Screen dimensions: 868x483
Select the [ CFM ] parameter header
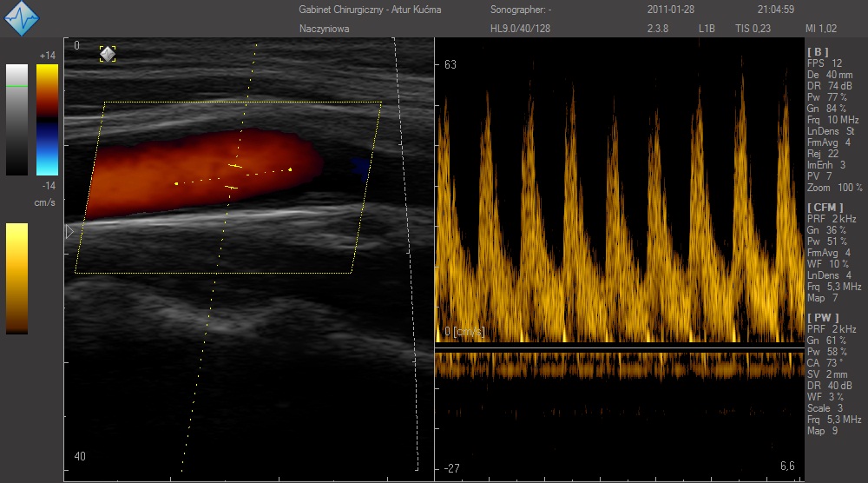pyautogui.click(x=825, y=207)
